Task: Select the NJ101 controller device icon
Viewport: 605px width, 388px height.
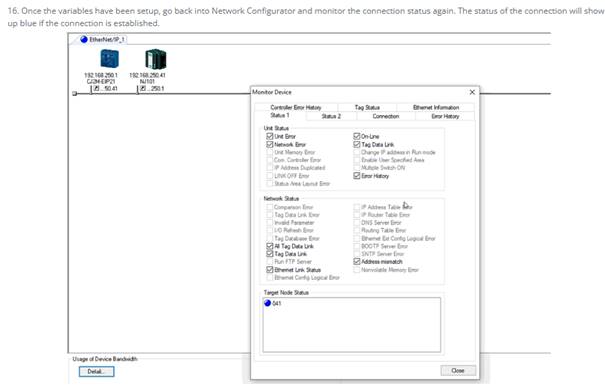Action: [155, 59]
